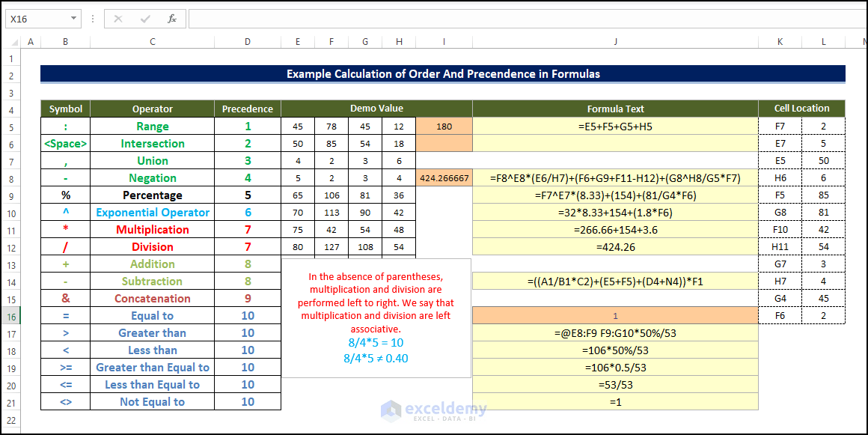Screen dimensions: 868x435
Task: Select the 'Not Equal to' operator cell
Action: click(x=152, y=401)
